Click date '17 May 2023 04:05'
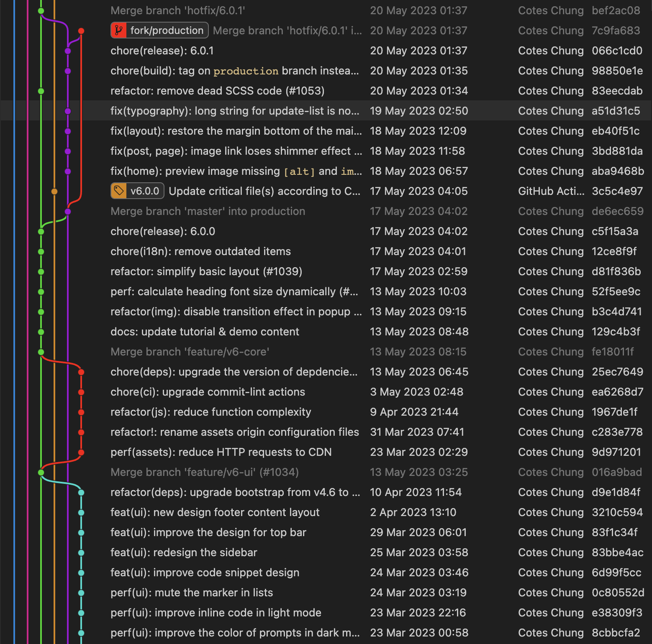The width and height of the screenshot is (652, 644). (419, 191)
